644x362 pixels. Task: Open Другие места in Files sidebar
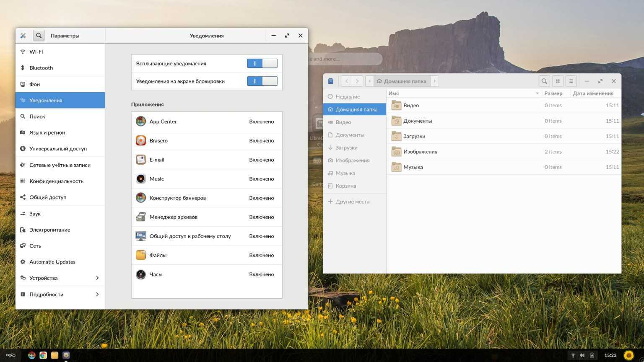pos(352,202)
